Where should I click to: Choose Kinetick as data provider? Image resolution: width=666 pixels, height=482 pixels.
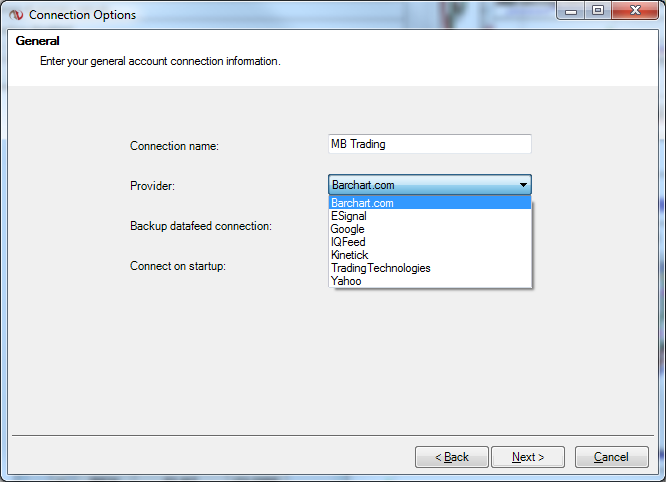pos(350,255)
